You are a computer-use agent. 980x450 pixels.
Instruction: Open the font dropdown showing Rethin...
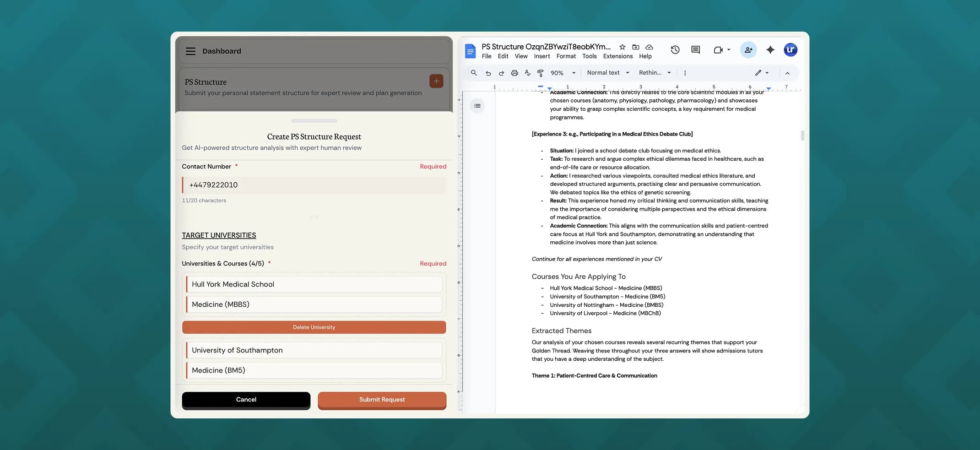655,73
